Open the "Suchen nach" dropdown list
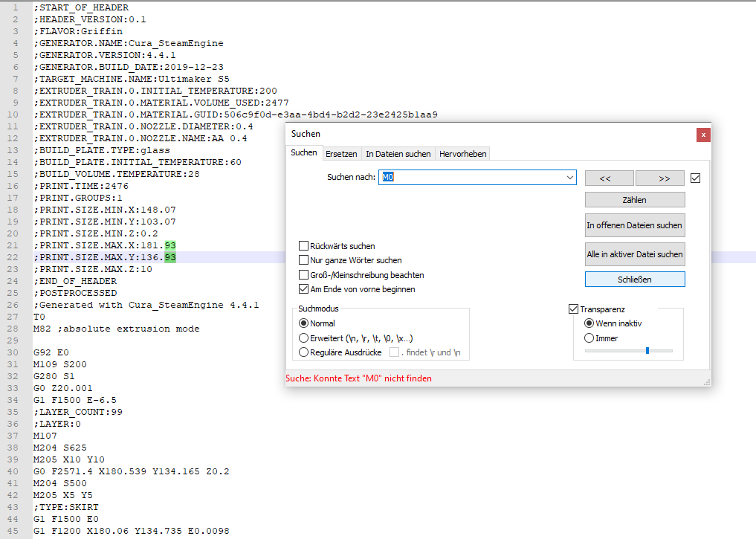The width and height of the screenshot is (756, 539). [570, 178]
